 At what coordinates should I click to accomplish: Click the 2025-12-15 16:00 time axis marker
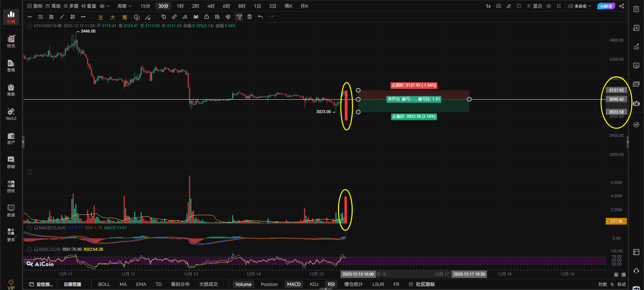coord(358,274)
